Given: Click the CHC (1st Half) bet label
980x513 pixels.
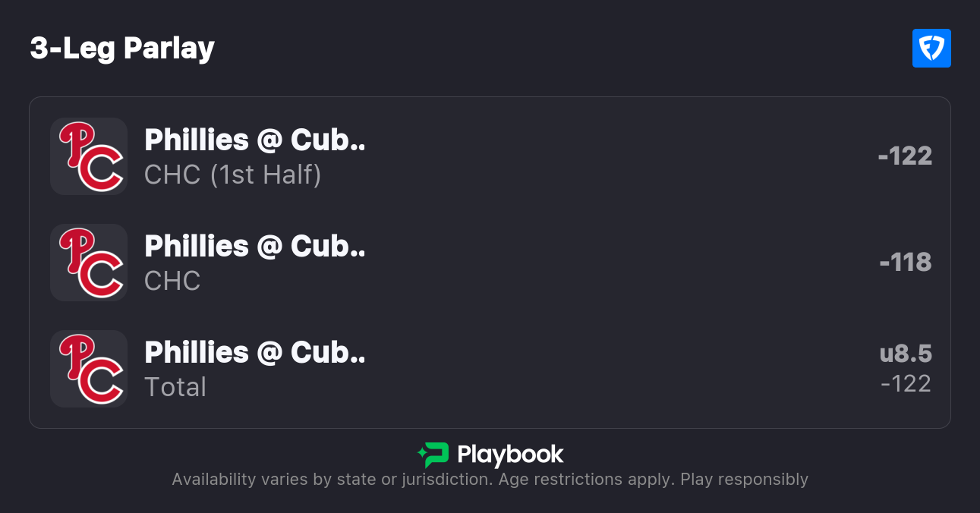Looking at the screenshot, I should pos(232,175).
